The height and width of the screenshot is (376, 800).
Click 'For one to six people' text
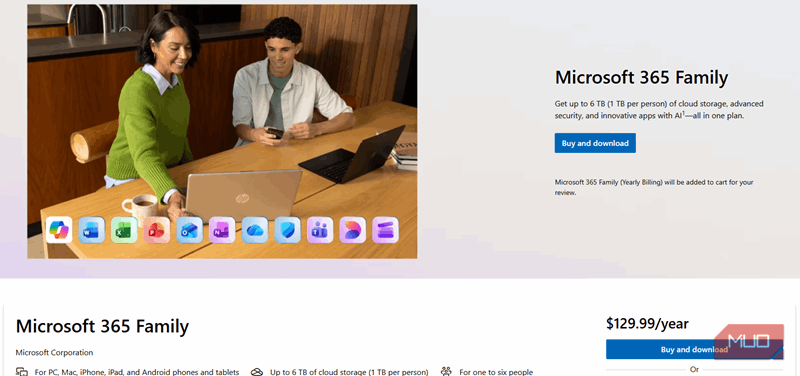[x=496, y=372]
